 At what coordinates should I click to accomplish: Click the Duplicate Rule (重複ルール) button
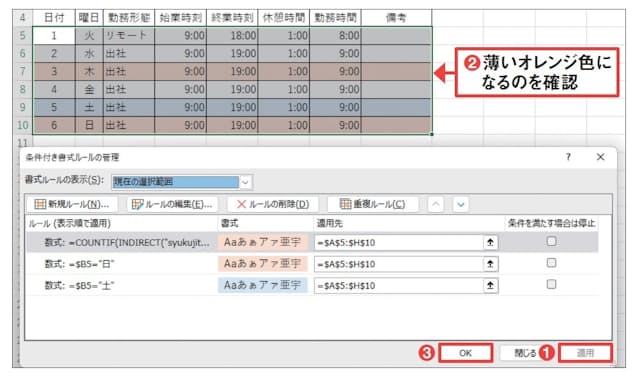point(373,204)
